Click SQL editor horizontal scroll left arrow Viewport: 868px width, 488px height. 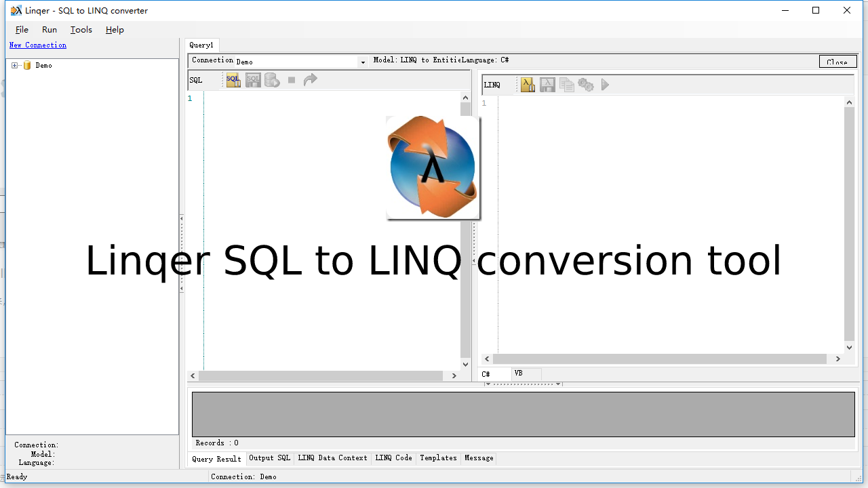click(x=193, y=375)
